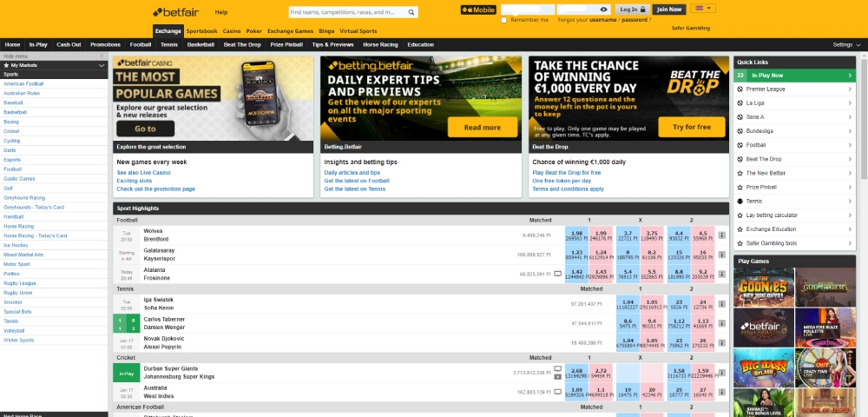Back Wolves at 1.98
The image size is (868, 417).
576,235
